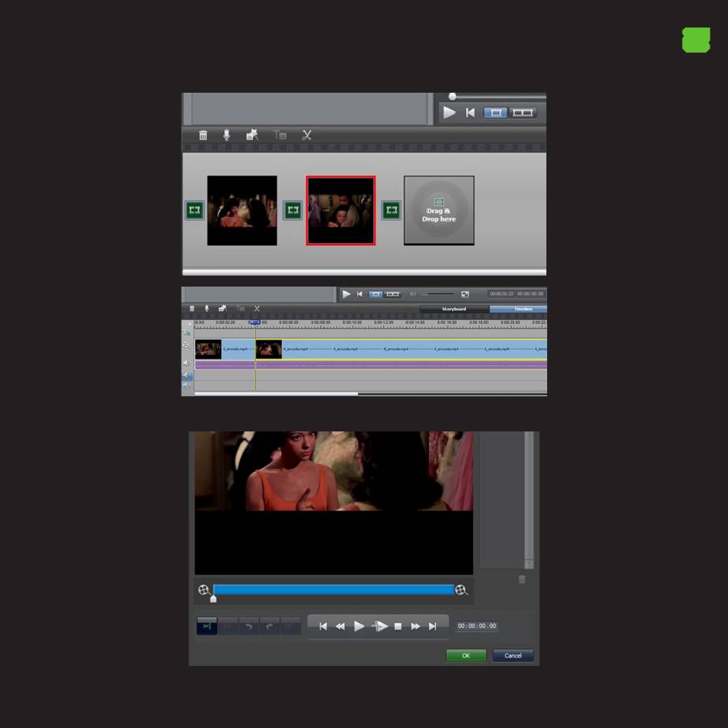This screenshot has height=728, width=728.
Task: Zoom in with right film reel icon
Action: 461,589
